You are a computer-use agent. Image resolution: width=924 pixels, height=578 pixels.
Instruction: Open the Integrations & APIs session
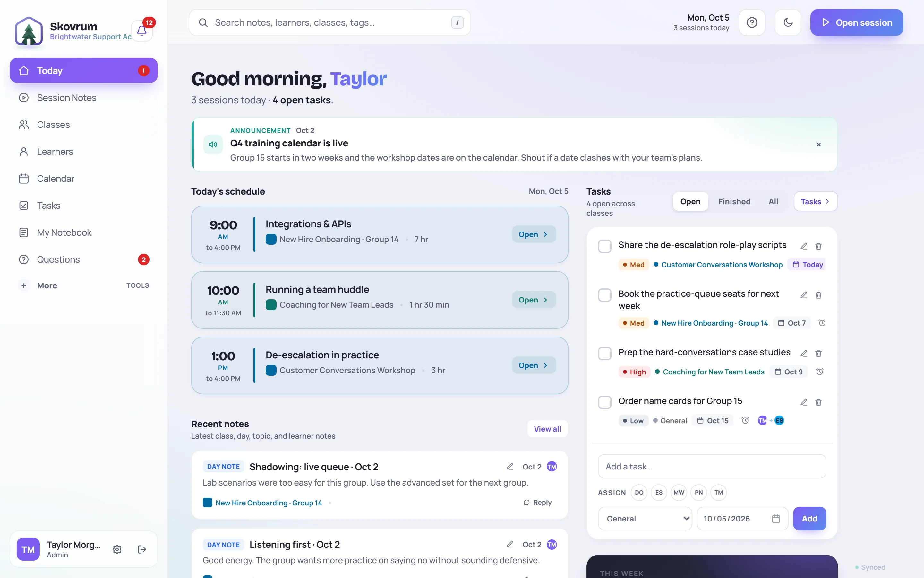[x=534, y=234]
